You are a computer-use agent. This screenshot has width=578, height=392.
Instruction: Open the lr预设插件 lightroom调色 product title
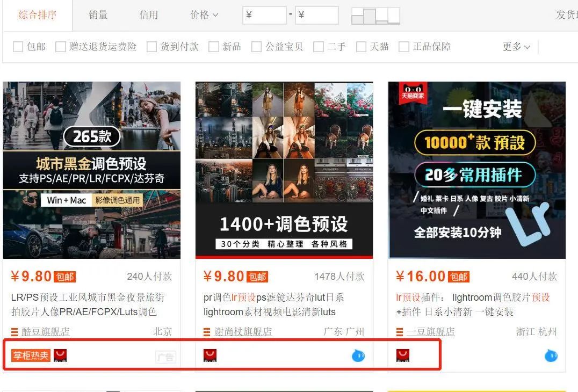click(473, 304)
